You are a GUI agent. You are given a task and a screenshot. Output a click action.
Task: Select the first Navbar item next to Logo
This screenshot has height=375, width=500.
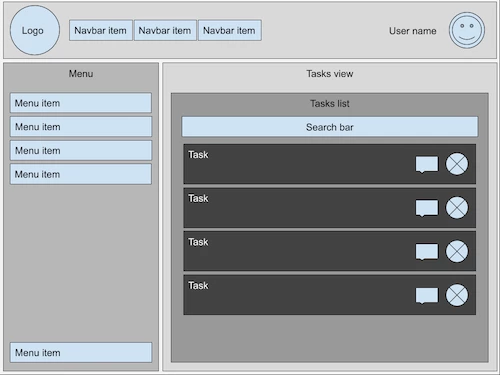point(101,30)
